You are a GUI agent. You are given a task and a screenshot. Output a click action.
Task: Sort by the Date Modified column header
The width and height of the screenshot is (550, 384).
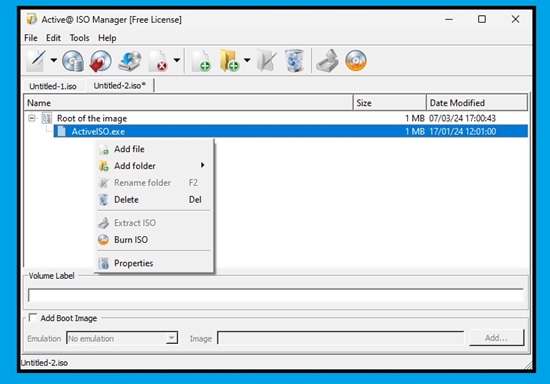(477, 103)
